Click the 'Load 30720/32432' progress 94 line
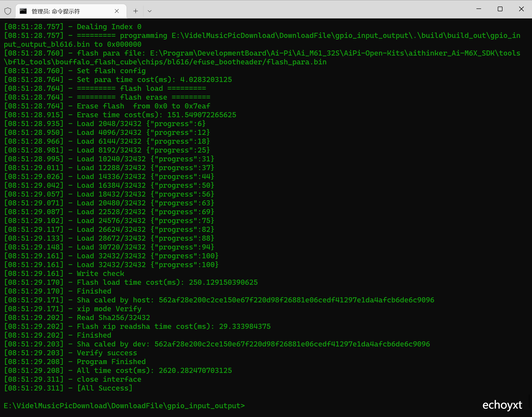Screen dimensions: 532x417 (x=109, y=247)
